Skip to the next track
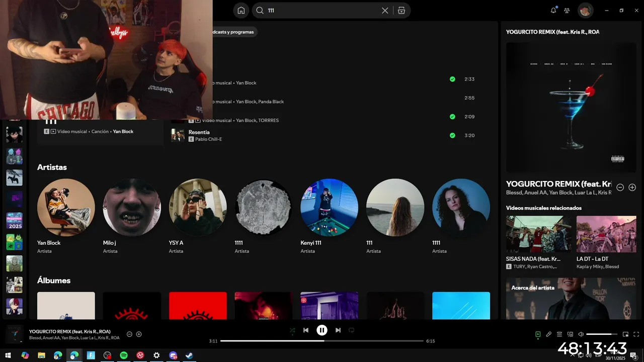Image resolution: width=644 pixels, height=362 pixels. (338, 330)
